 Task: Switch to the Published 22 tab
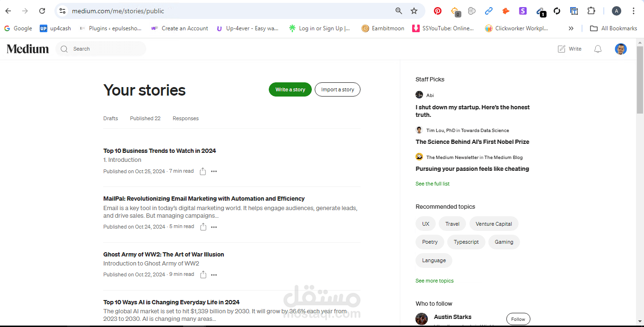[x=145, y=118]
